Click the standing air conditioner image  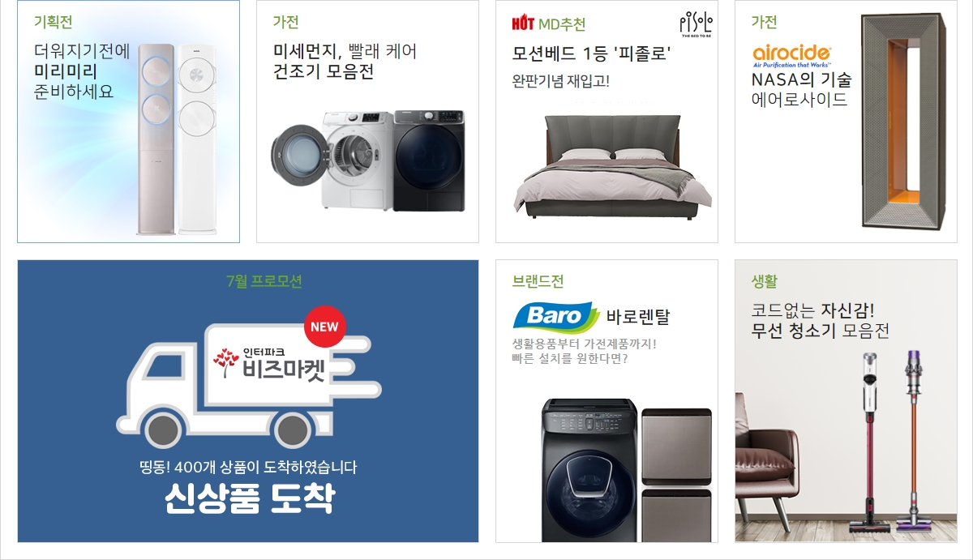178,139
